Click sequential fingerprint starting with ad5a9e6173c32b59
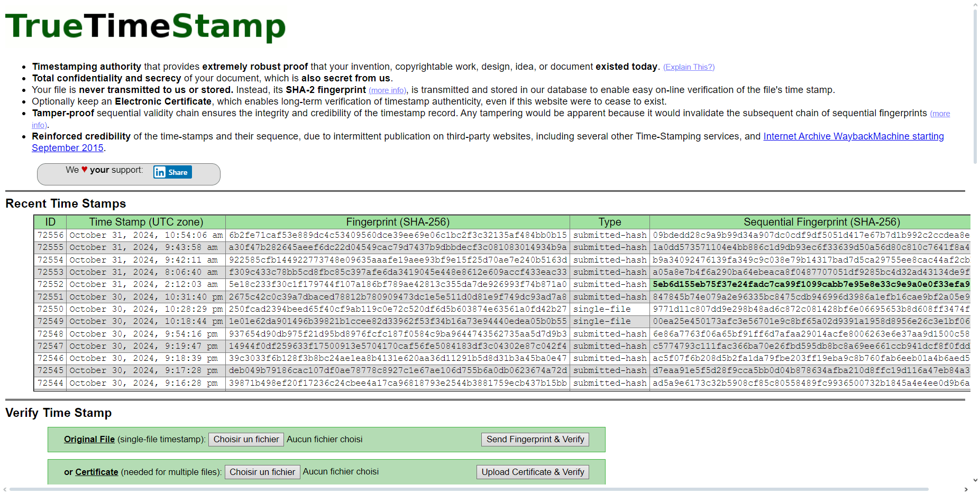980x494 pixels. [810, 383]
